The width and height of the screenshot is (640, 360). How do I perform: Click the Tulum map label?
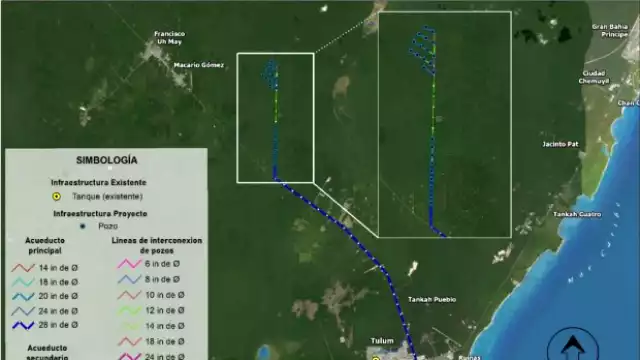click(x=382, y=341)
